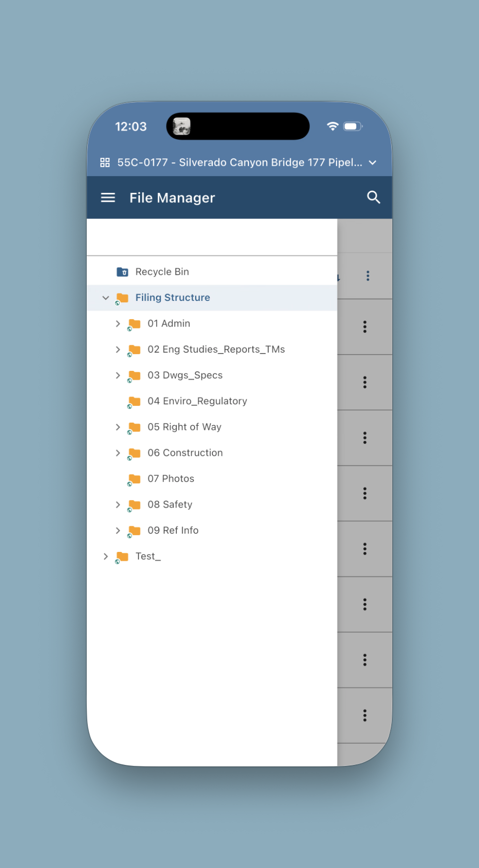
Task: Expand the 08 Safety folder
Action: [x=118, y=505]
